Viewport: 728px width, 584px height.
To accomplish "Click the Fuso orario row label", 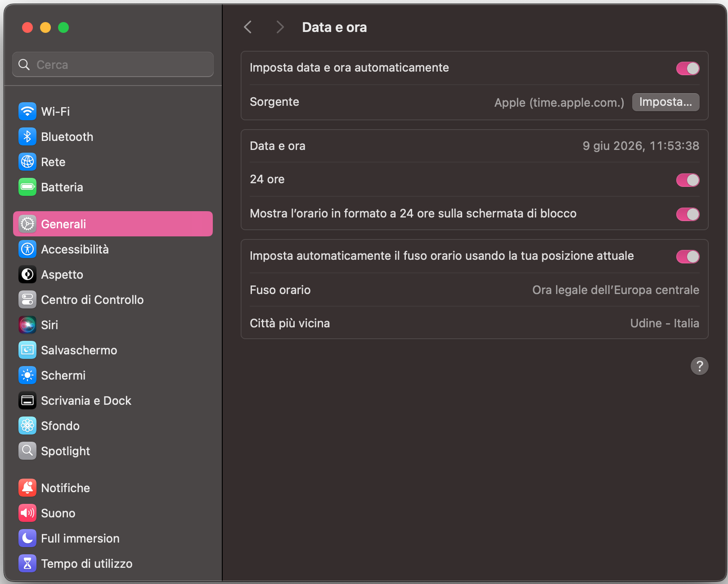I will pos(280,290).
